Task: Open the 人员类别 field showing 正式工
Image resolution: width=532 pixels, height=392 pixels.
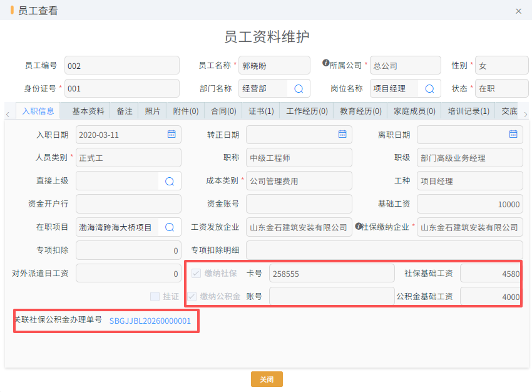Action: [x=128, y=158]
